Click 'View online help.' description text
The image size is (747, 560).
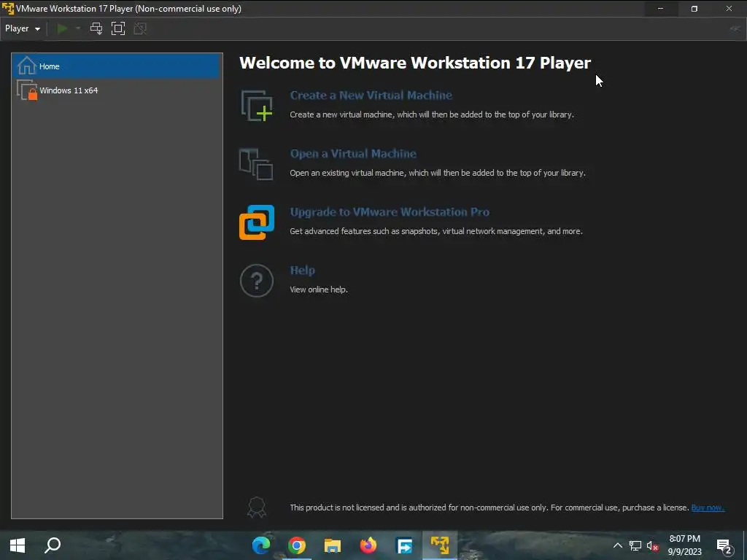point(319,289)
